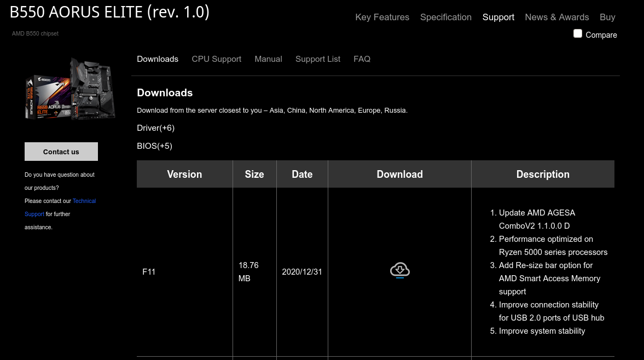The height and width of the screenshot is (360, 644).
Task: Click 'Add Re-size bar option' description item
Action: click(x=549, y=278)
